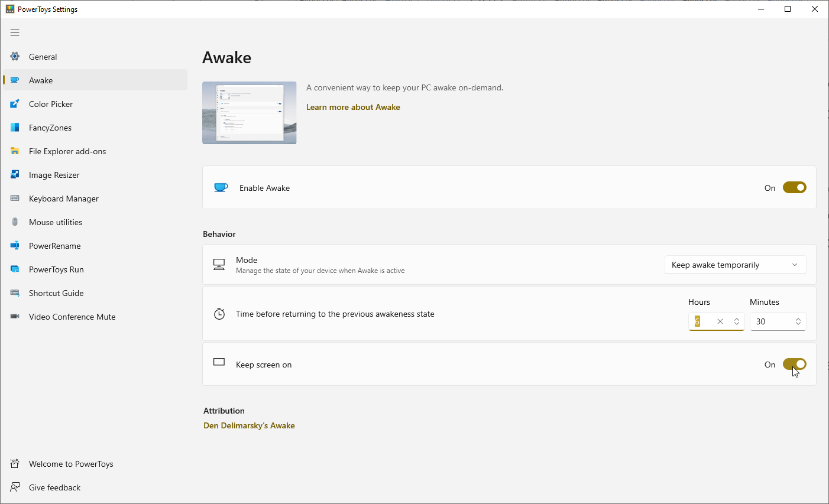Open Image Resizer page

tap(95, 175)
